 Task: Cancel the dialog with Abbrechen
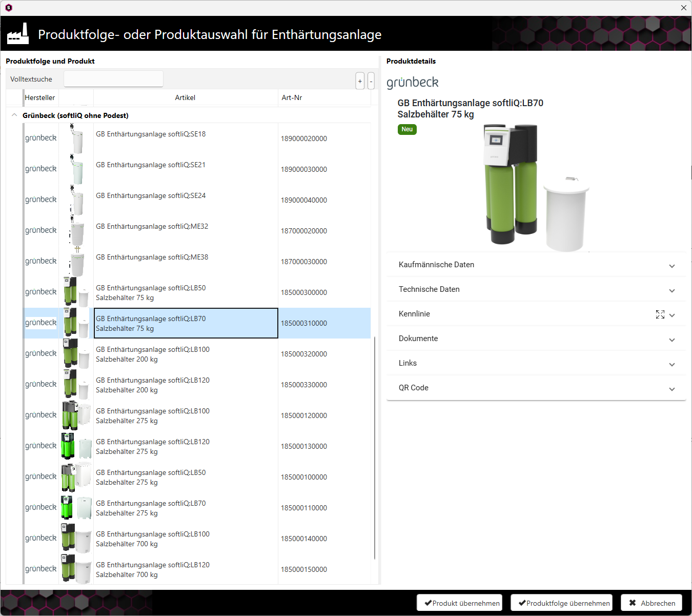tap(652, 603)
